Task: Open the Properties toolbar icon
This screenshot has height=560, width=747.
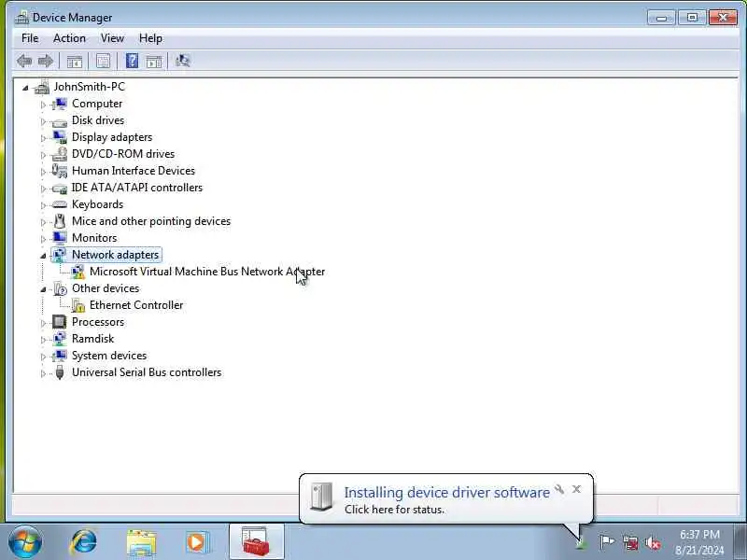Action: (103, 61)
